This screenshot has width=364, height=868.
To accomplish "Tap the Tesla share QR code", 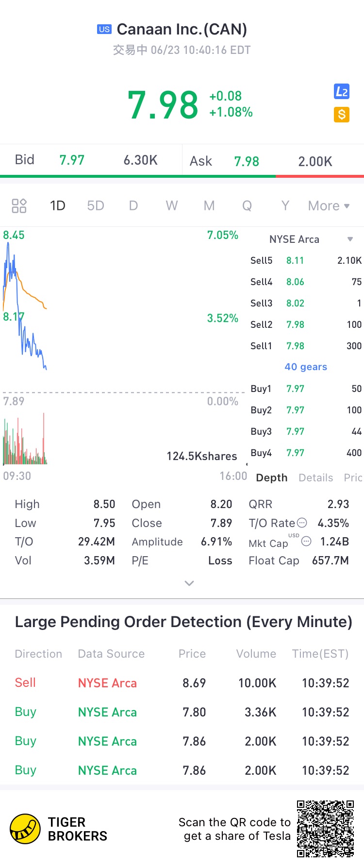I will (326, 829).
